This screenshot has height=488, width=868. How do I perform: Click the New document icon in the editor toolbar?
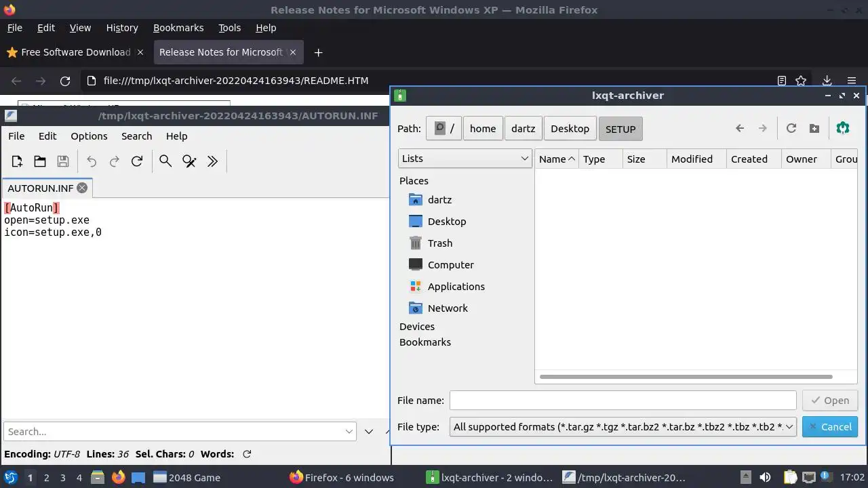pyautogui.click(x=17, y=161)
